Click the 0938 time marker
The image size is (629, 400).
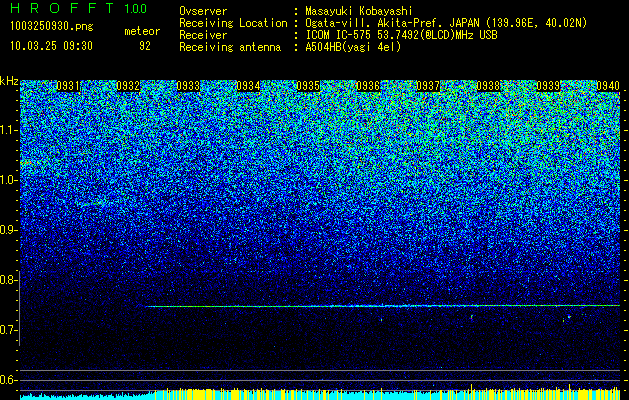pos(488,86)
